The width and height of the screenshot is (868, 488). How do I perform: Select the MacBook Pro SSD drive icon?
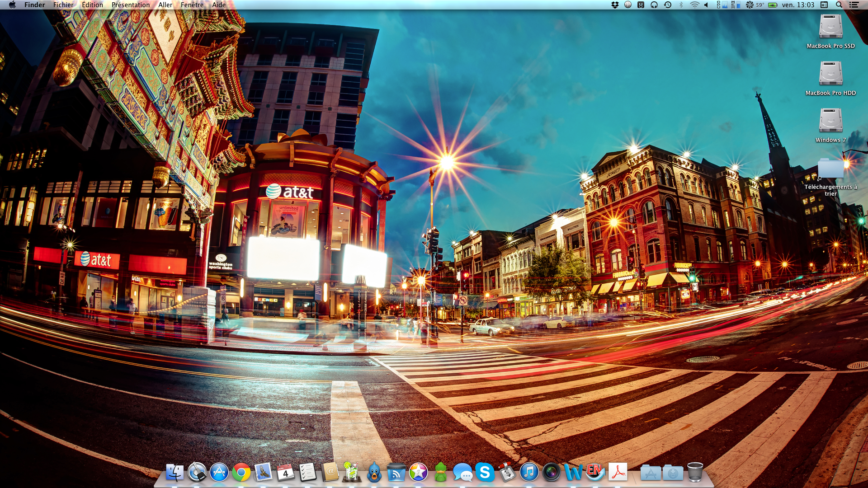pyautogui.click(x=830, y=26)
